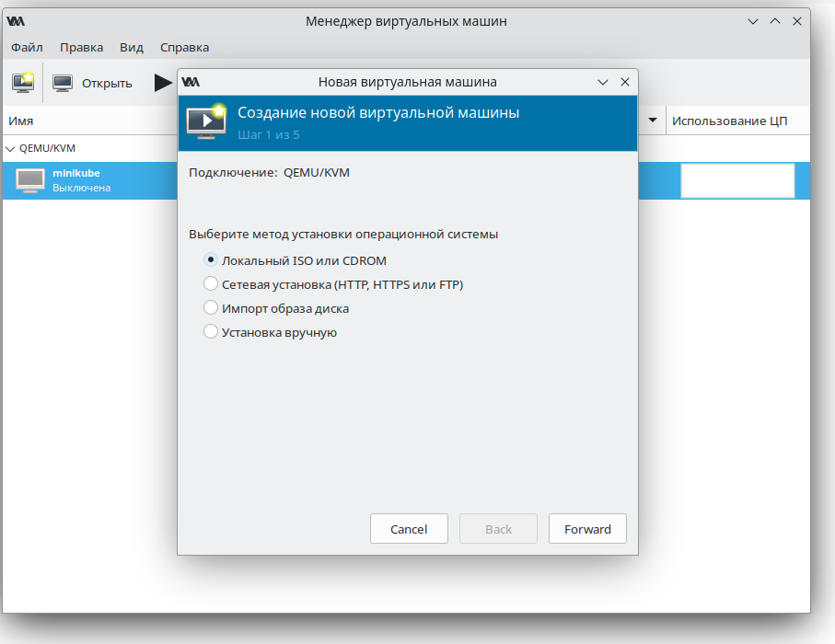Open the toolbar dropdown arrow near column header
Screen dimensions: 835x644
653,121
